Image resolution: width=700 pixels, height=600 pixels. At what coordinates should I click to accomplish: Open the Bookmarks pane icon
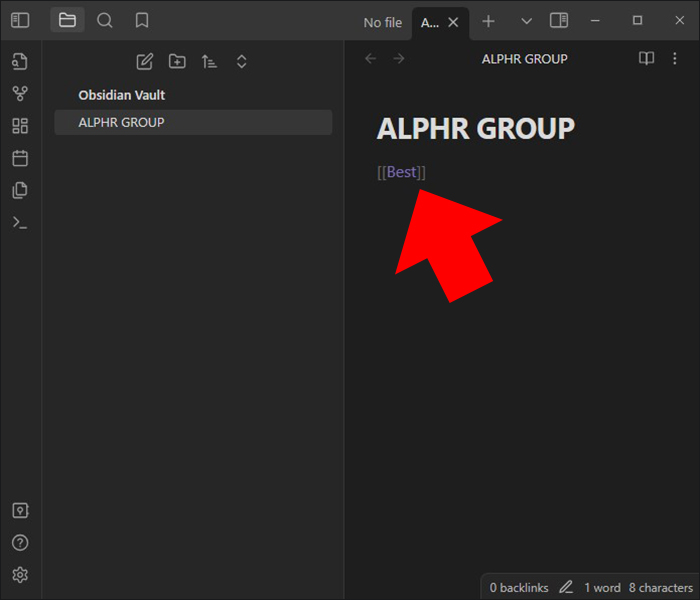[142, 20]
